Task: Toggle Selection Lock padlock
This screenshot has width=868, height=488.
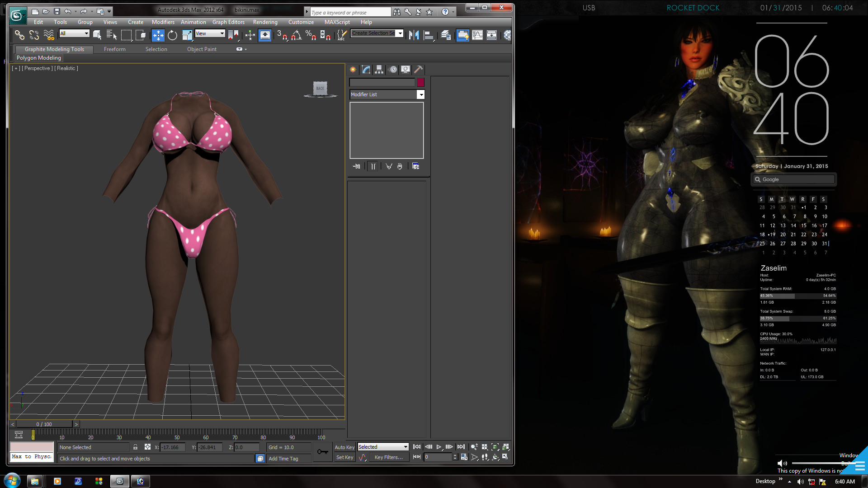Action: 135,447
